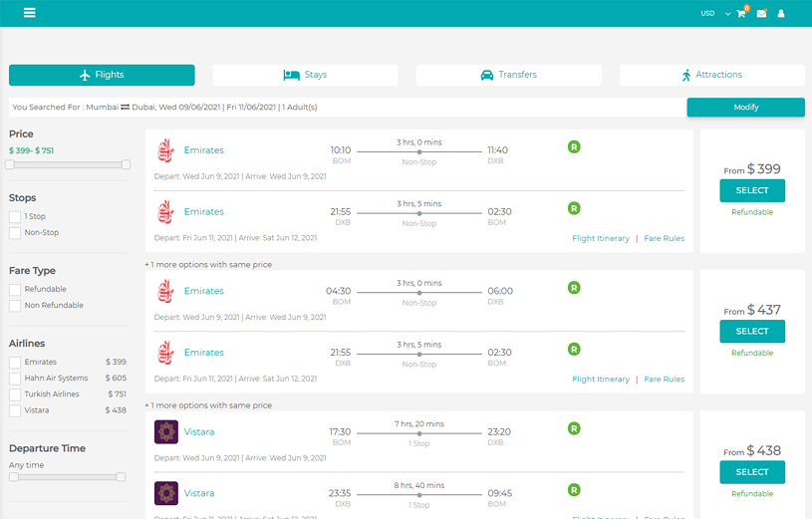Click the Any time departure label

27,465
